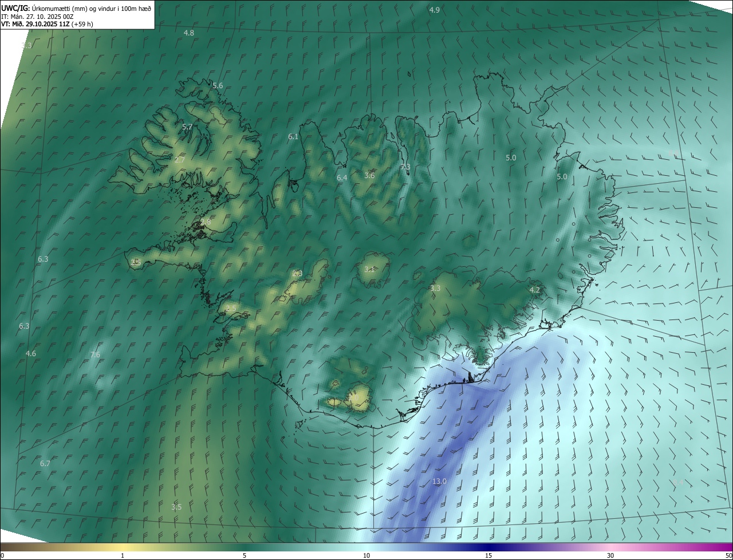Viewport: 733px width, 560px height.
Task: Click the 5.7 value label on the map
Action: tap(187, 127)
